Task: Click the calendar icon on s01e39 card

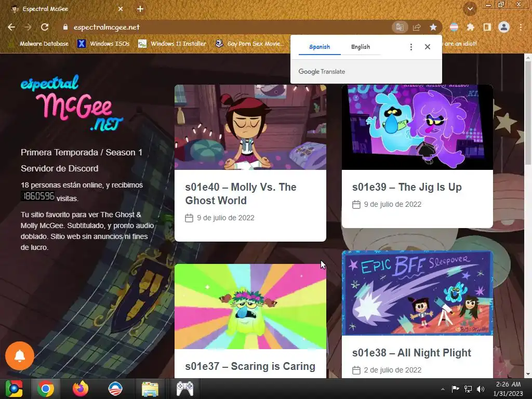Action: pos(356,205)
